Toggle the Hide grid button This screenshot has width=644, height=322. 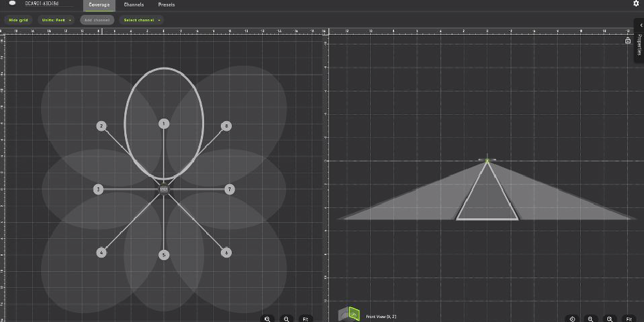coord(19,20)
